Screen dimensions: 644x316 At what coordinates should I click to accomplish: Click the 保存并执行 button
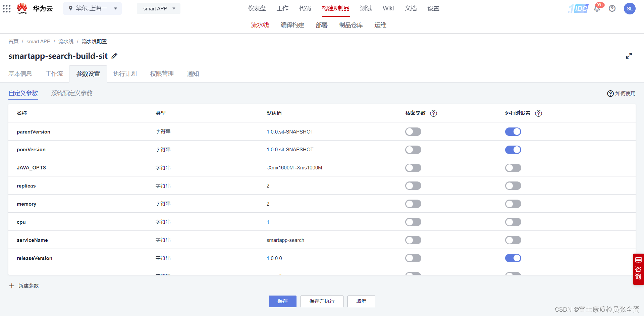click(x=322, y=301)
